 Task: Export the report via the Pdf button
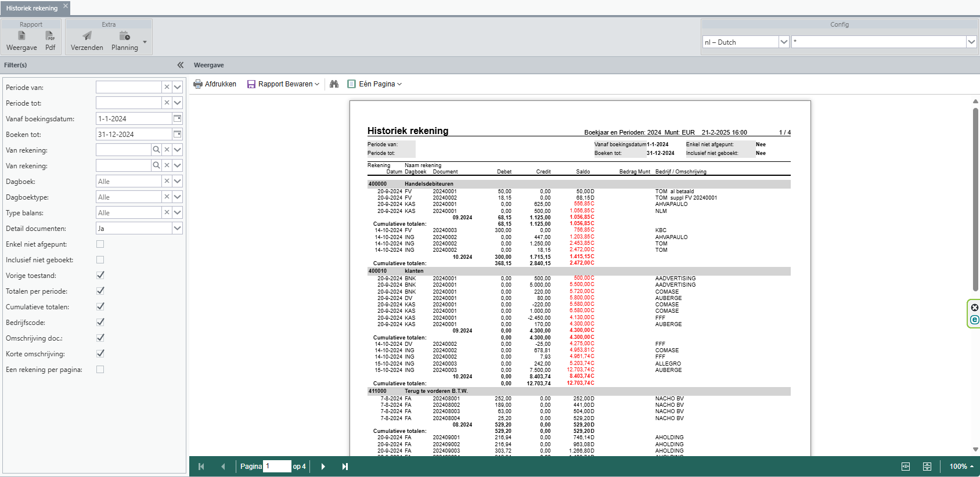(51, 41)
